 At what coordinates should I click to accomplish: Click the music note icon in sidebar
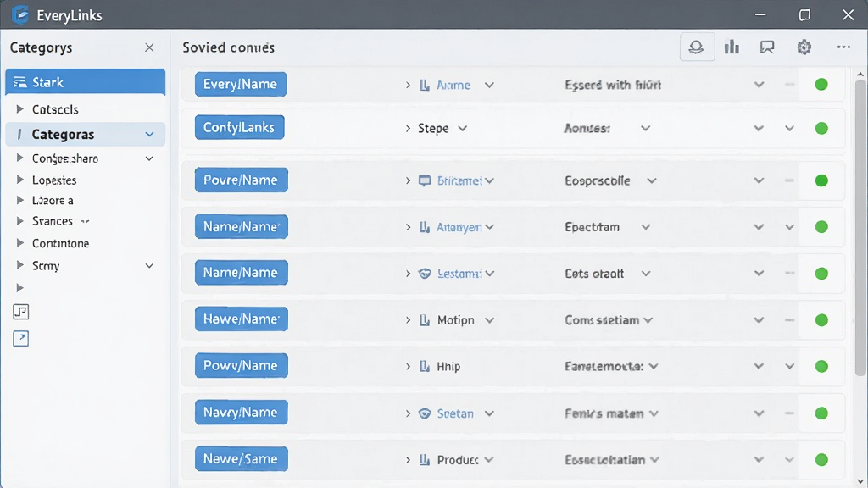coord(21,312)
